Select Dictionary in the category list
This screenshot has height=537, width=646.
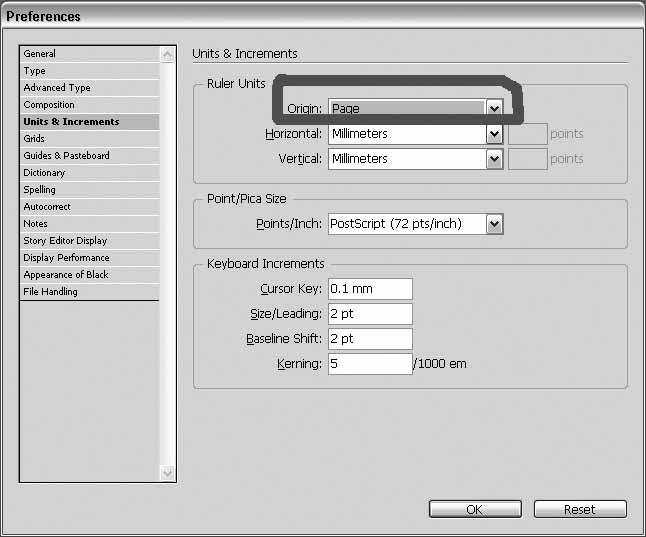(x=89, y=173)
